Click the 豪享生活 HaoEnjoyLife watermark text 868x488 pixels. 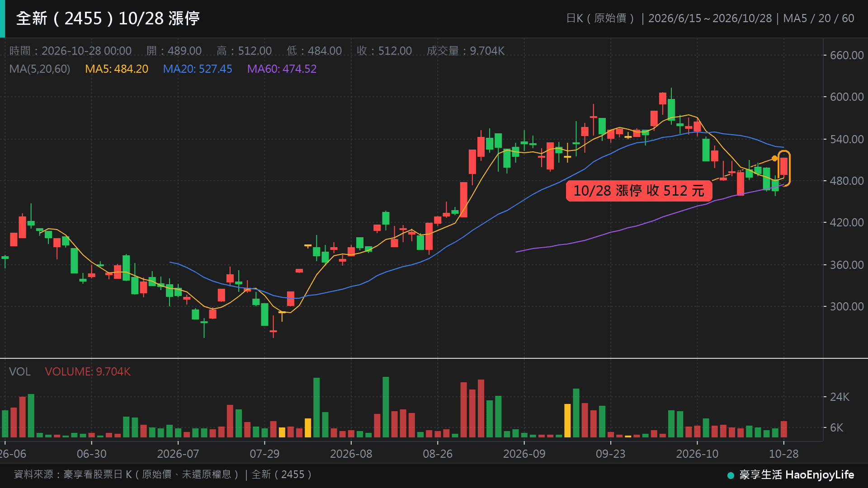(x=797, y=475)
